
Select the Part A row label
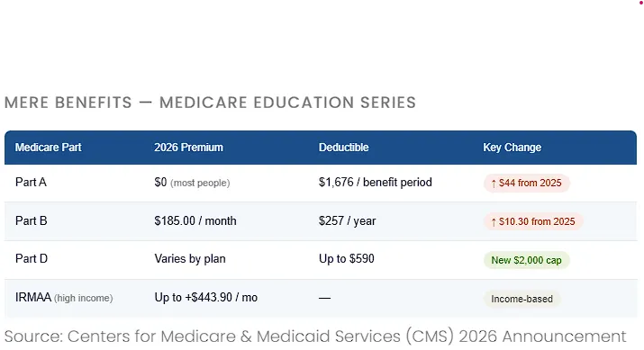(31, 182)
